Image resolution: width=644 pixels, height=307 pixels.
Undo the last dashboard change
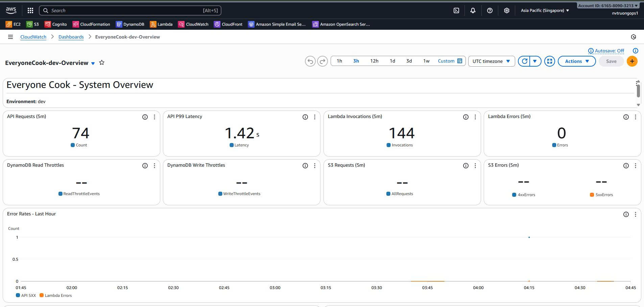click(310, 61)
